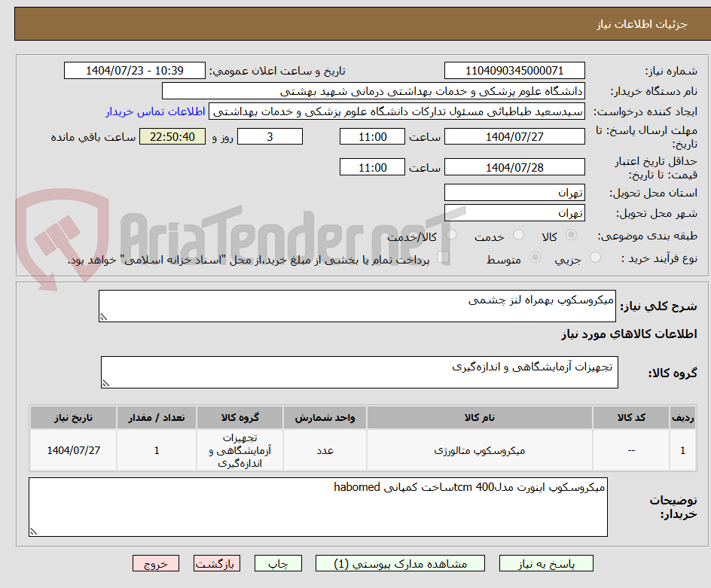The image size is (711, 588).
Task: Click the resize handle of توضیحات box
Action: [32, 530]
